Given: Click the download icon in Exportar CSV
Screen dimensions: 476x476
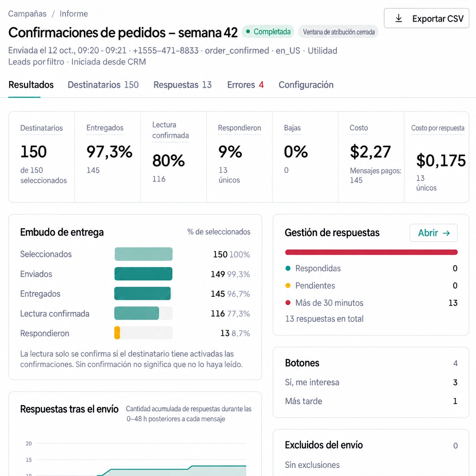Looking at the screenshot, I should click(399, 18).
